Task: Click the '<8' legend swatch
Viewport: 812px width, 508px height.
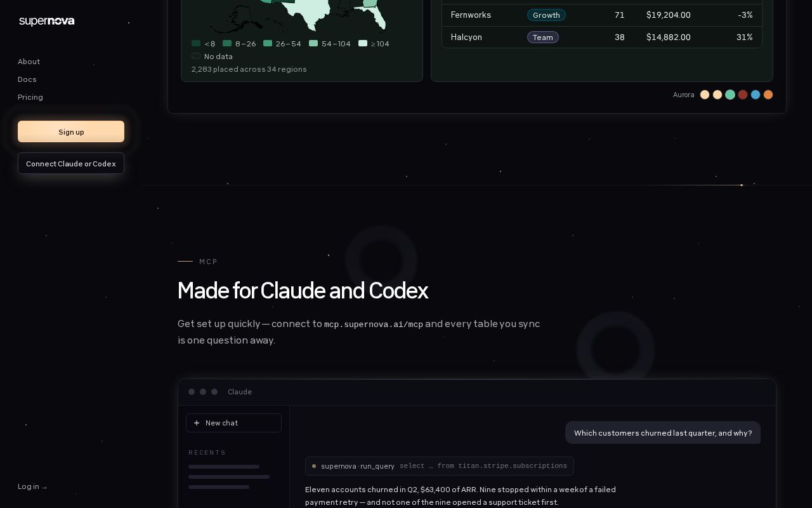Action: click(196, 43)
